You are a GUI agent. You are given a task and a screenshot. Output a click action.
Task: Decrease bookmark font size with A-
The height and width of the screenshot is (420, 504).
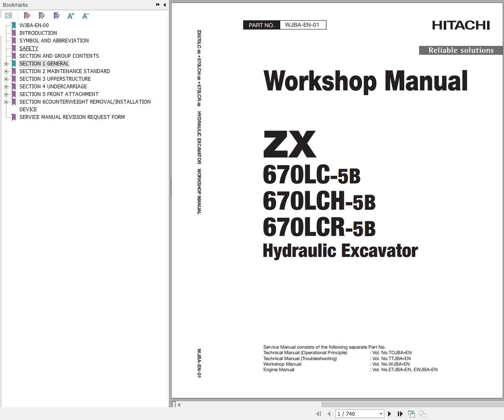pos(85,15)
